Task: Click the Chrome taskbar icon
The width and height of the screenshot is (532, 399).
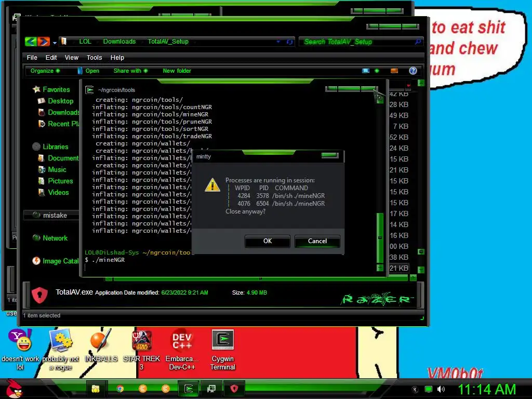Action: (120, 389)
